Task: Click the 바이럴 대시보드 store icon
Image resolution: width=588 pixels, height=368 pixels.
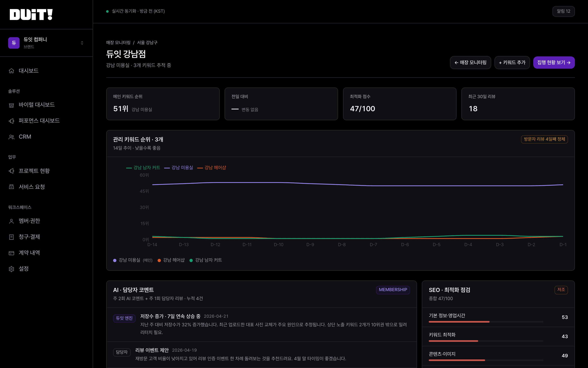Action: 11,105
